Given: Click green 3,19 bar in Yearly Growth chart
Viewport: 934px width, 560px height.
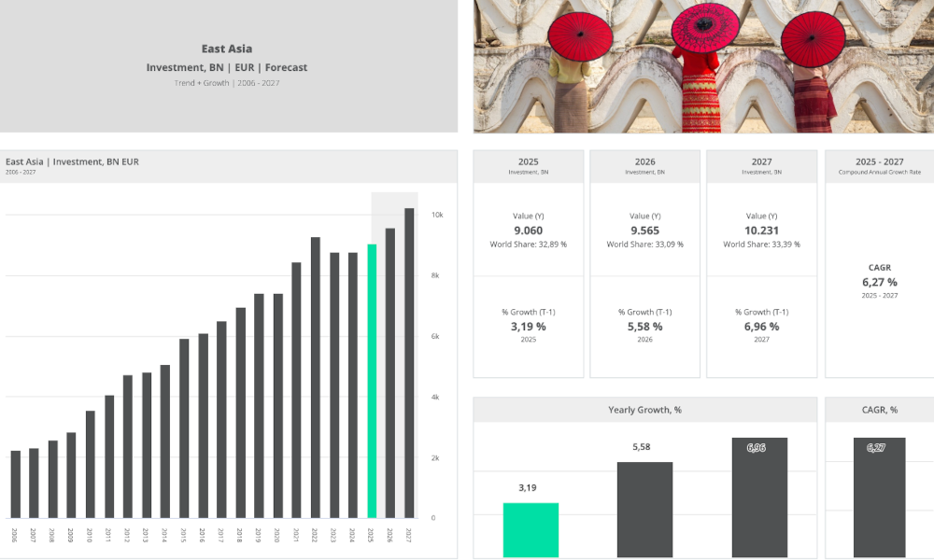Looking at the screenshot, I should pyautogui.click(x=531, y=529).
